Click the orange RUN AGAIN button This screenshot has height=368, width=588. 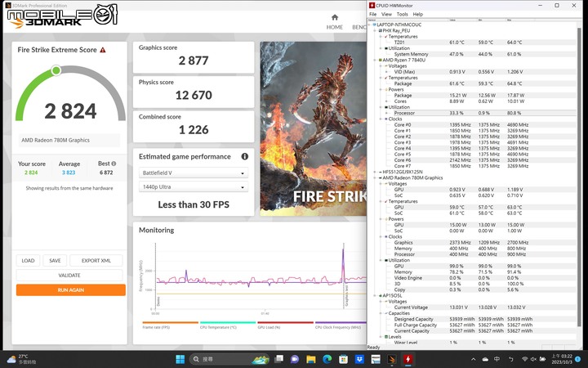pos(70,289)
